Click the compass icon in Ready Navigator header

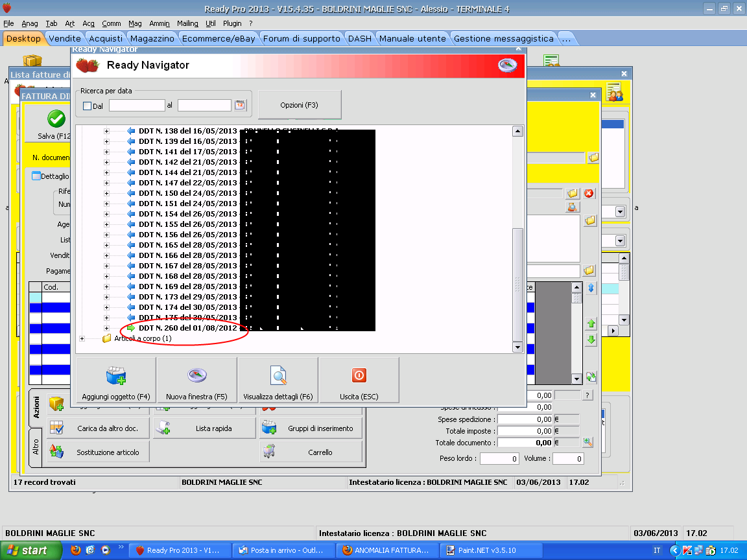[507, 65]
